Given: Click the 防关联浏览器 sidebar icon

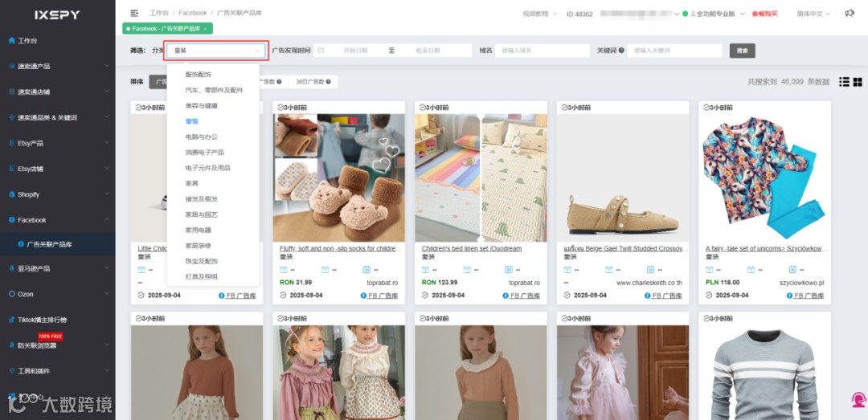Looking at the screenshot, I should click(x=11, y=345).
